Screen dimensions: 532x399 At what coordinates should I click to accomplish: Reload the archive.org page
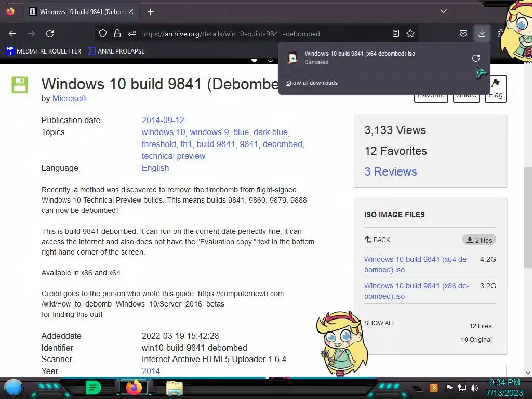pyautogui.click(x=50, y=34)
